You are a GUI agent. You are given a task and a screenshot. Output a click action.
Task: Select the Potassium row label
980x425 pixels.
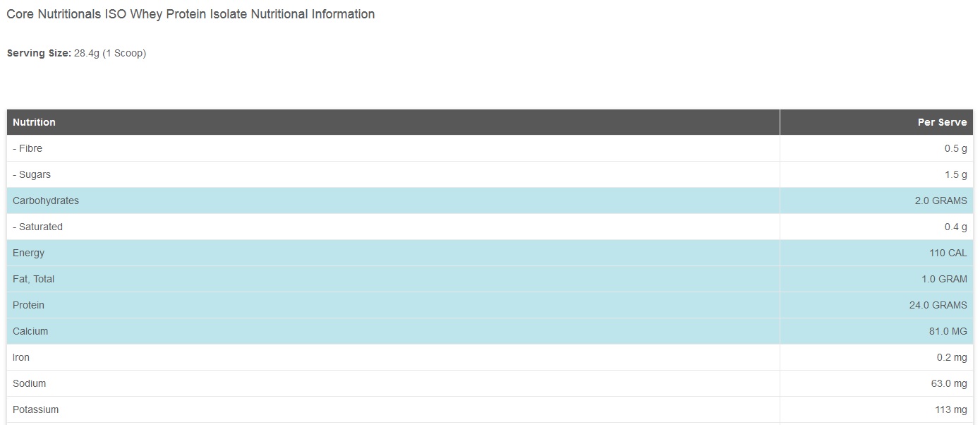click(x=35, y=409)
